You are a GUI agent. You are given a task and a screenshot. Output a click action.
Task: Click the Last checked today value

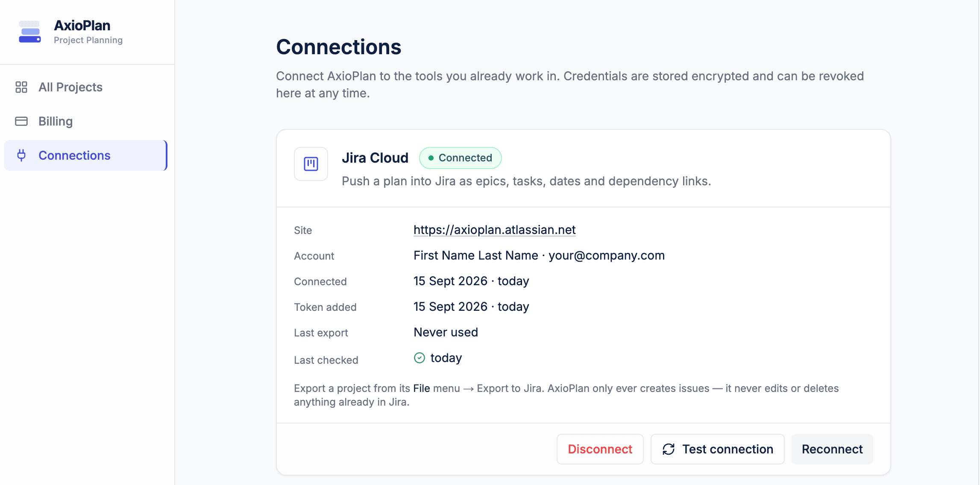click(446, 358)
